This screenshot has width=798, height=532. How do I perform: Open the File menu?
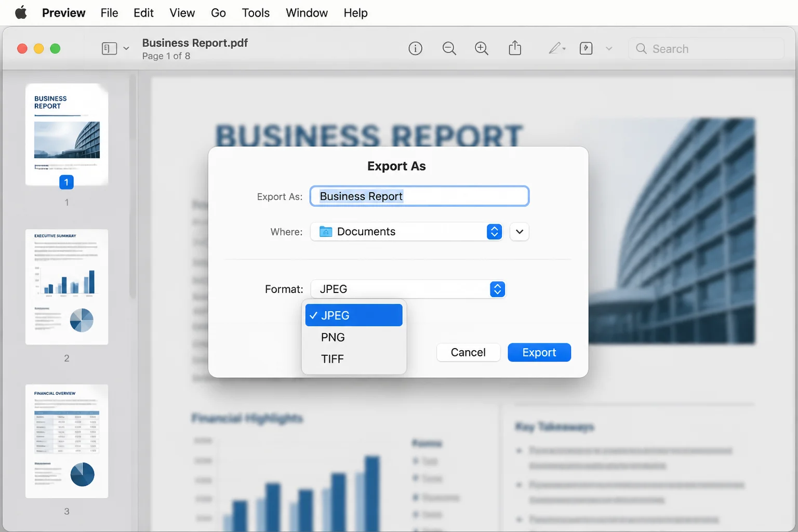tap(109, 12)
